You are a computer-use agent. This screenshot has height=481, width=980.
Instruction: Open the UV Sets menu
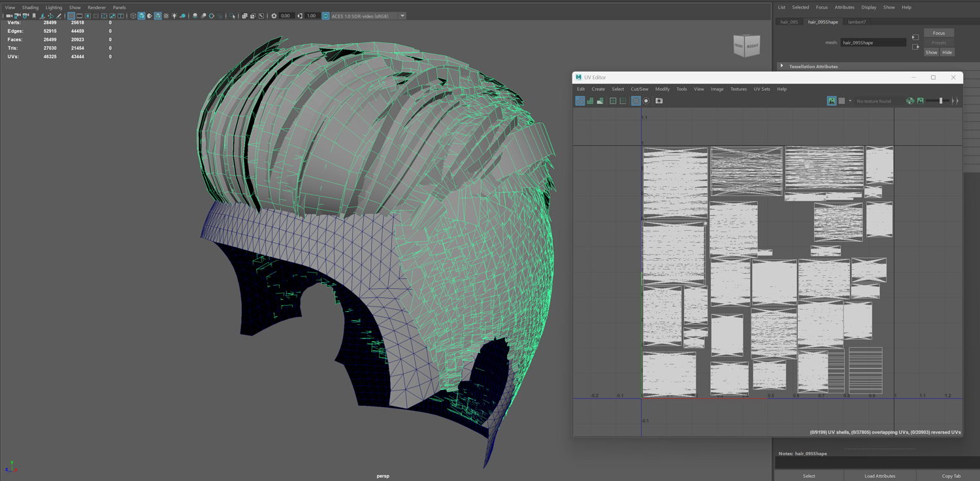click(x=762, y=89)
